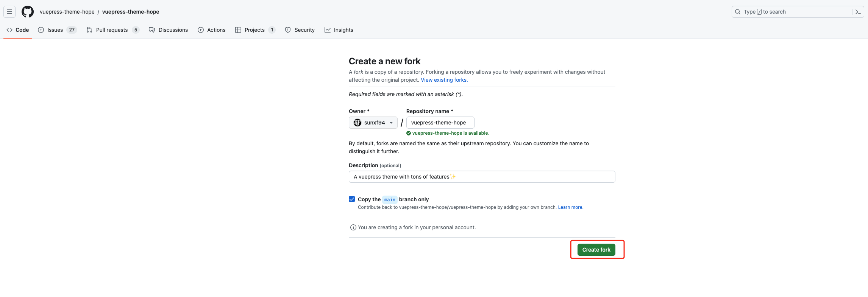This screenshot has height=297, width=868.
Task: Click the info icon beside personal account notice
Action: click(x=353, y=227)
